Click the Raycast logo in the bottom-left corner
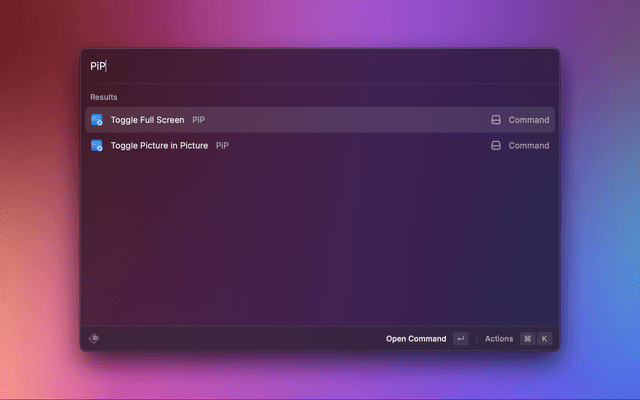Screen dimensions: 640x400 pos(94,338)
